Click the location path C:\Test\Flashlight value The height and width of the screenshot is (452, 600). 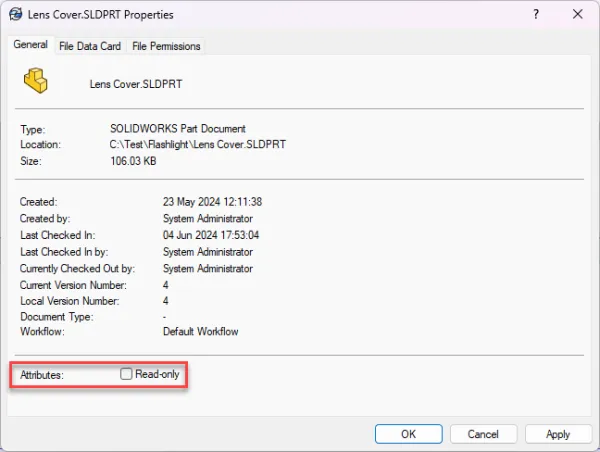(x=197, y=144)
